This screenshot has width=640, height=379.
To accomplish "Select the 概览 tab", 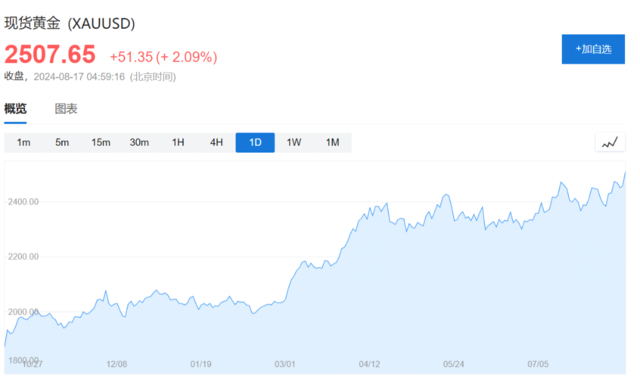I will (x=16, y=109).
